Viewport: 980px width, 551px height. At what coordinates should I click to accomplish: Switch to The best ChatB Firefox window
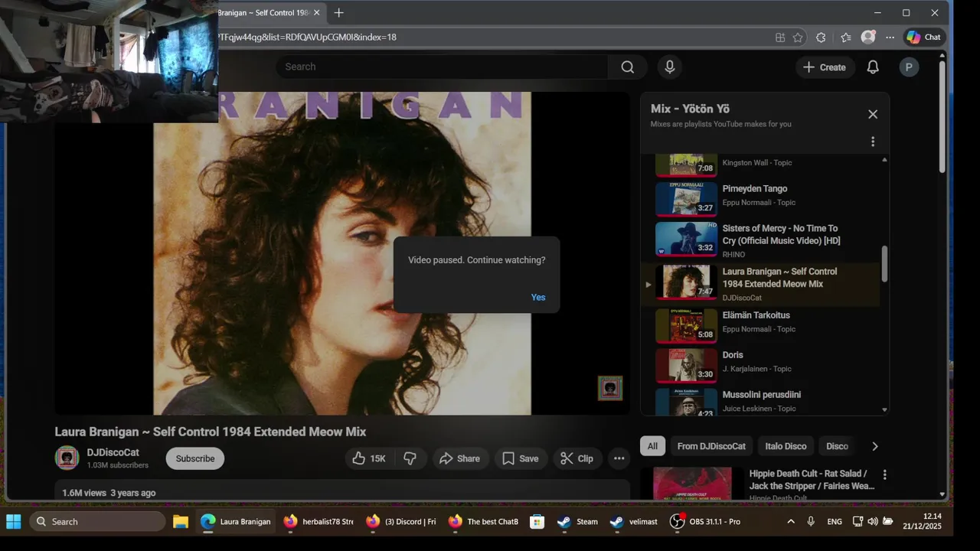click(x=484, y=522)
